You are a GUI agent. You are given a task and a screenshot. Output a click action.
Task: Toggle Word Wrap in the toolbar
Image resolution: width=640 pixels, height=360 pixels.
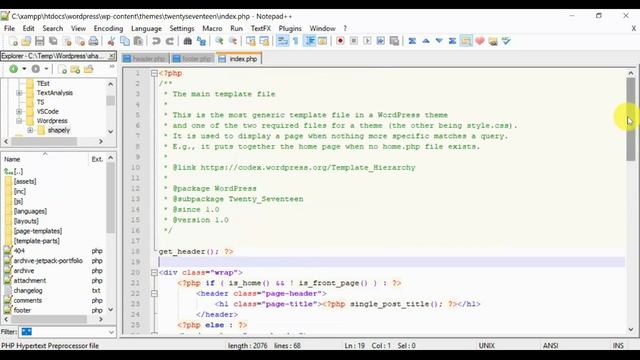[x=282, y=41]
